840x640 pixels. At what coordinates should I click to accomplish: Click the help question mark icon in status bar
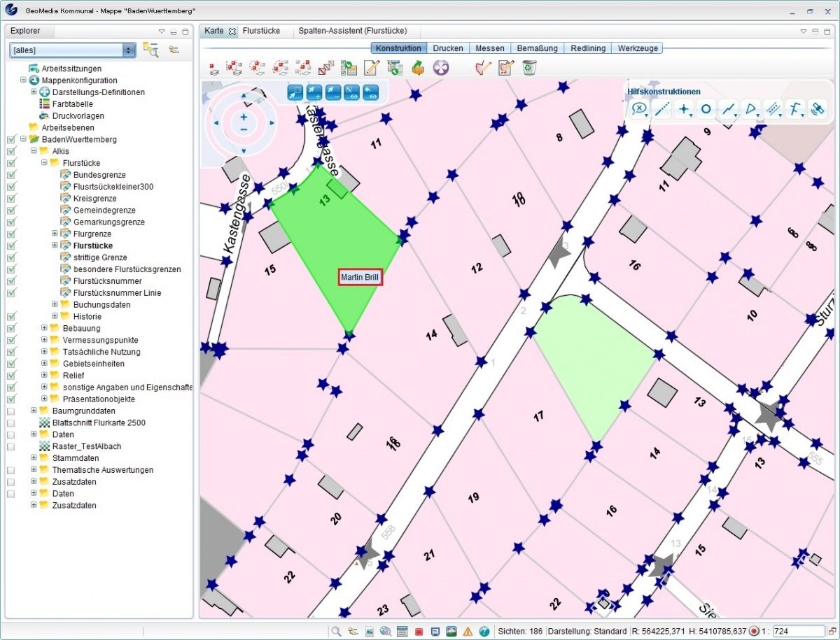(484, 631)
